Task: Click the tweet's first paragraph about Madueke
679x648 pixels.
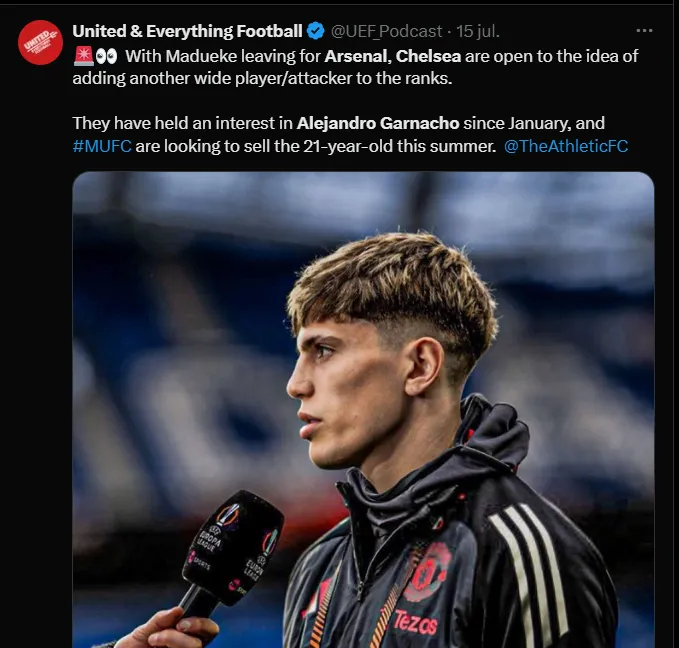Action: 355,67
